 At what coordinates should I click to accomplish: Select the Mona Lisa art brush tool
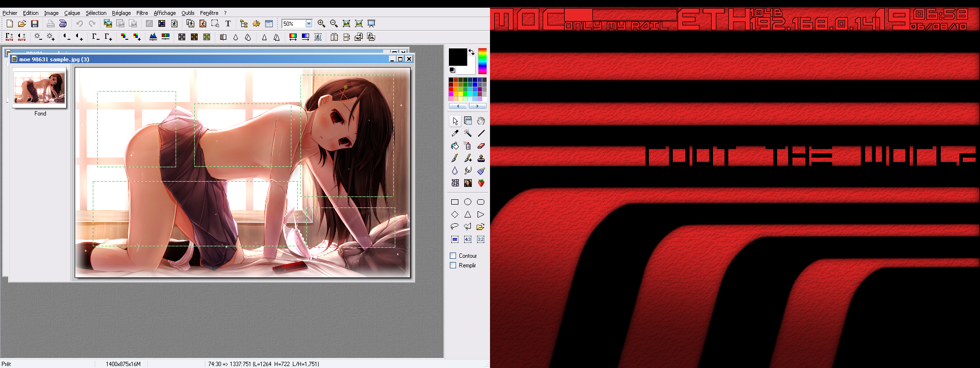468,183
